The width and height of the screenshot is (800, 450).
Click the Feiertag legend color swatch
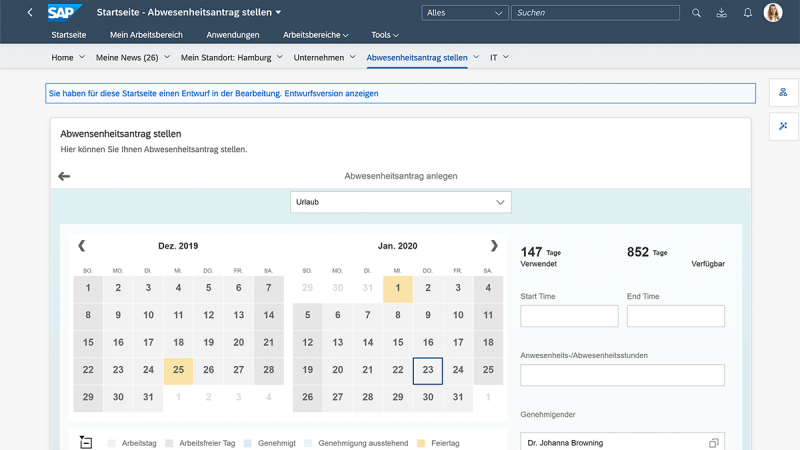(421, 442)
